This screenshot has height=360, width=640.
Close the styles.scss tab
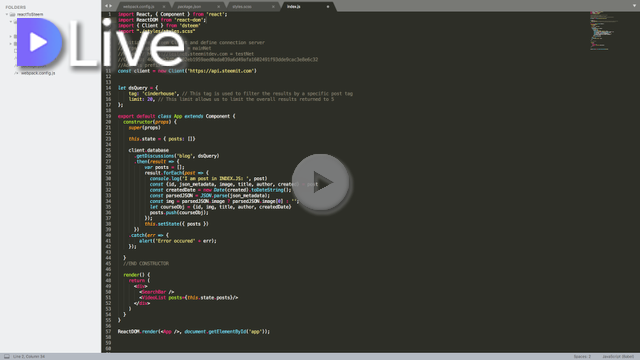point(273,7)
